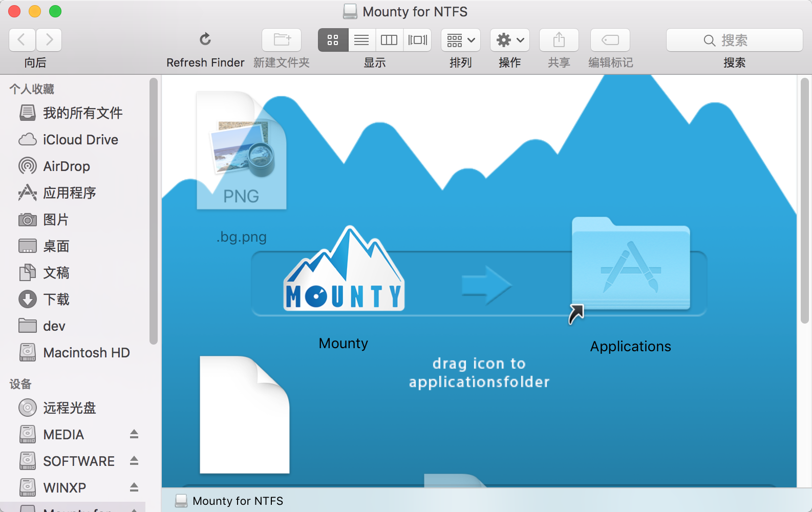Open the arrange-by (排列) dropdown
This screenshot has height=512, width=812.
[x=461, y=40]
